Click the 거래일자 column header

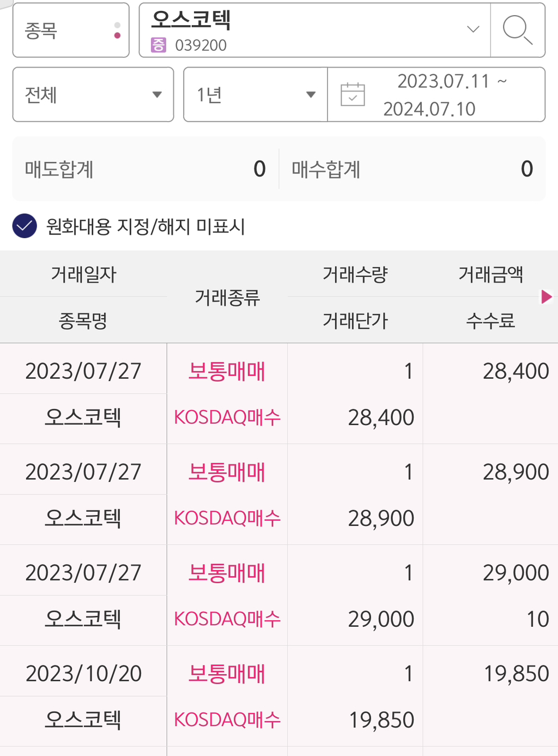(x=83, y=274)
